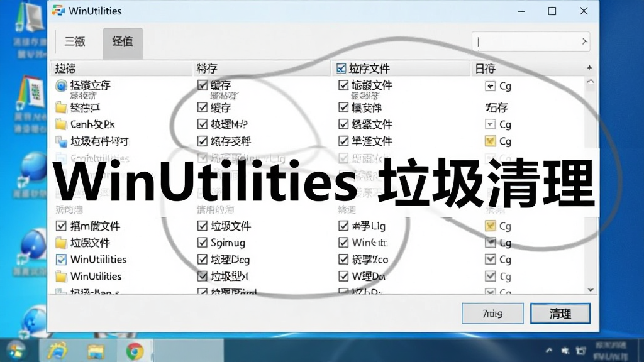
Task: Switch to the 径值 tab
Action: click(123, 43)
